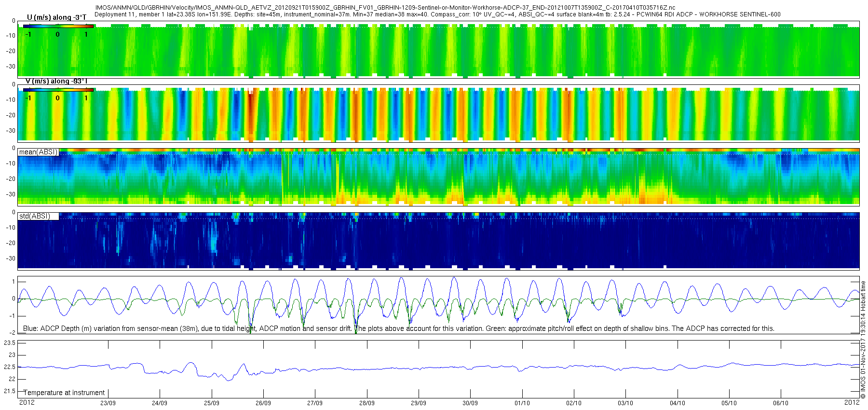
Task: Click the 25/09 date tick label
Action: (211, 403)
